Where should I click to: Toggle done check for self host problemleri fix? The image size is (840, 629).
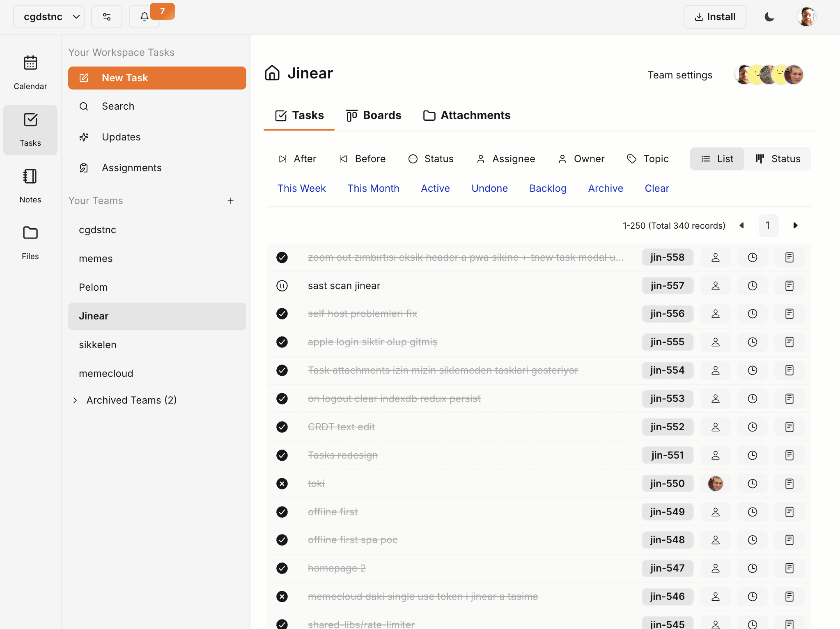(282, 314)
